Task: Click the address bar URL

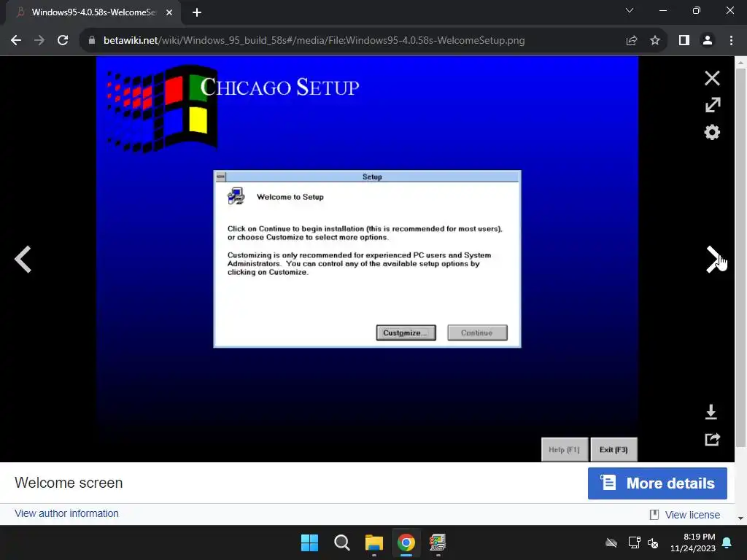Action: pos(314,41)
